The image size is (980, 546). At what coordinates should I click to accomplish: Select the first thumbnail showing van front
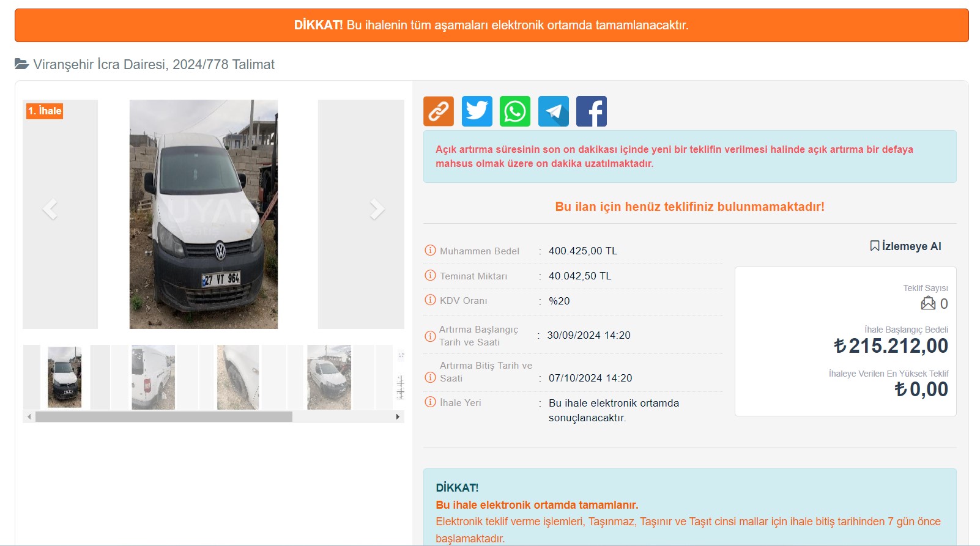[x=64, y=377]
